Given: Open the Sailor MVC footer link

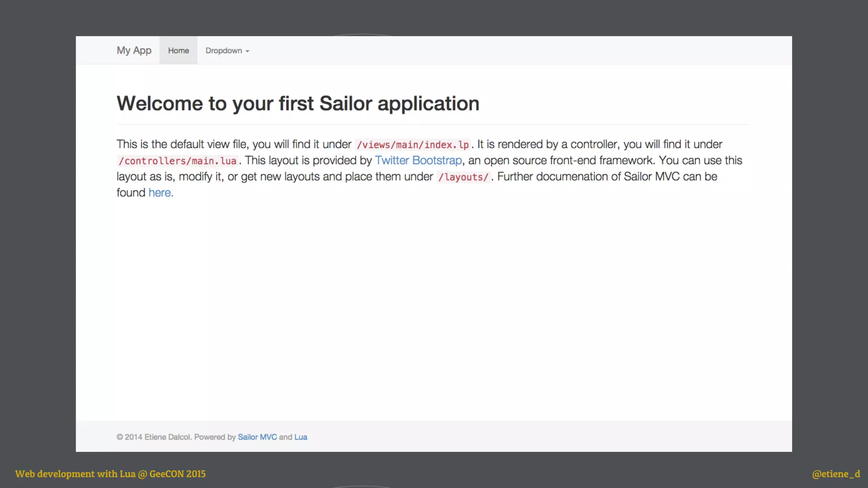Looking at the screenshot, I should 257,437.
